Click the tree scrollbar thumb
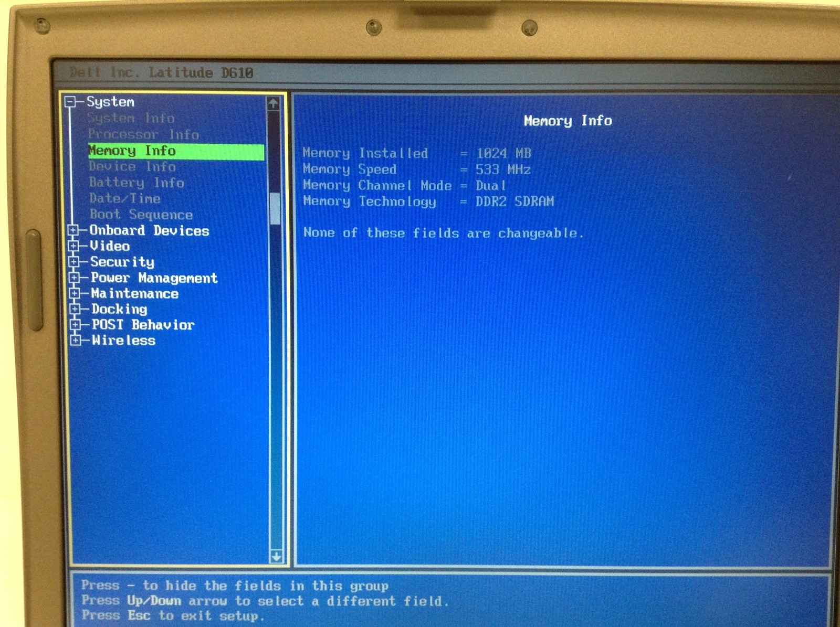Image resolution: width=840 pixels, height=627 pixels. point(275,208)
